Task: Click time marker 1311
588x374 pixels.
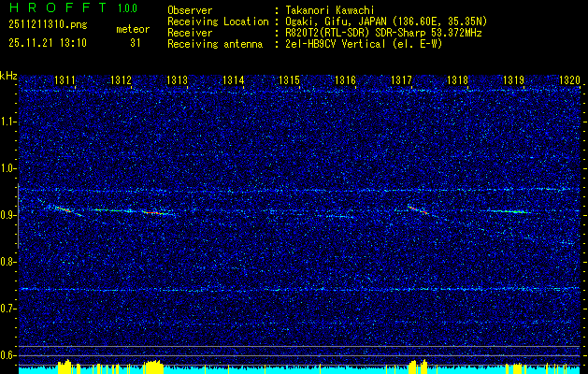Action: pyautogui.click(x=65, y=79)
